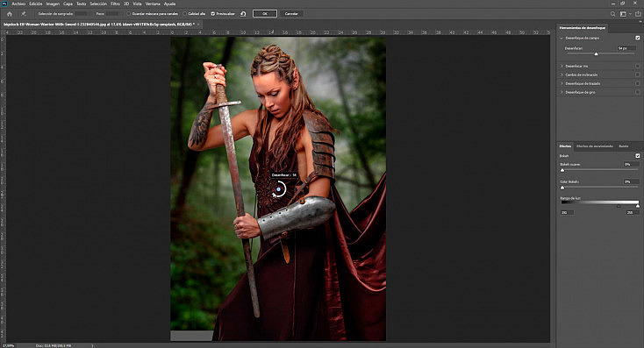The width and height of the screenshot is (644, 348).
Task: Open the Vista menu
Action: click(x=137, y=4)
